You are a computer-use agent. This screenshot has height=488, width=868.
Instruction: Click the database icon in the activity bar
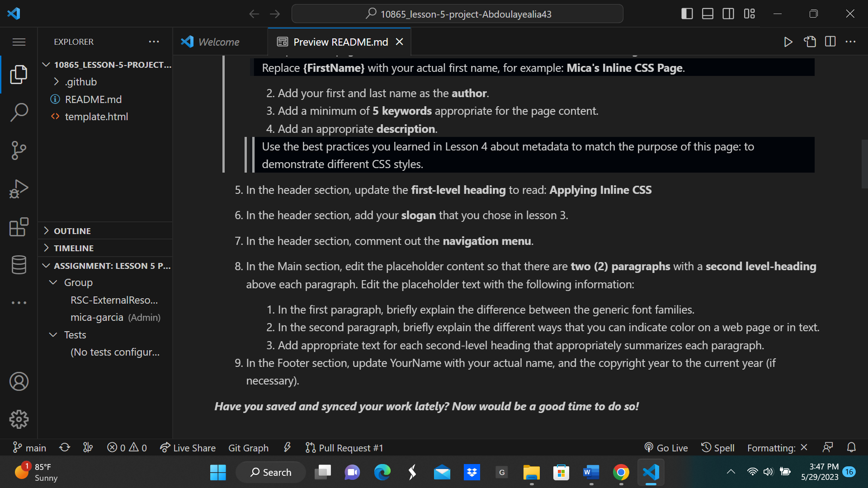pyautogui.click(x=19, y=265)
